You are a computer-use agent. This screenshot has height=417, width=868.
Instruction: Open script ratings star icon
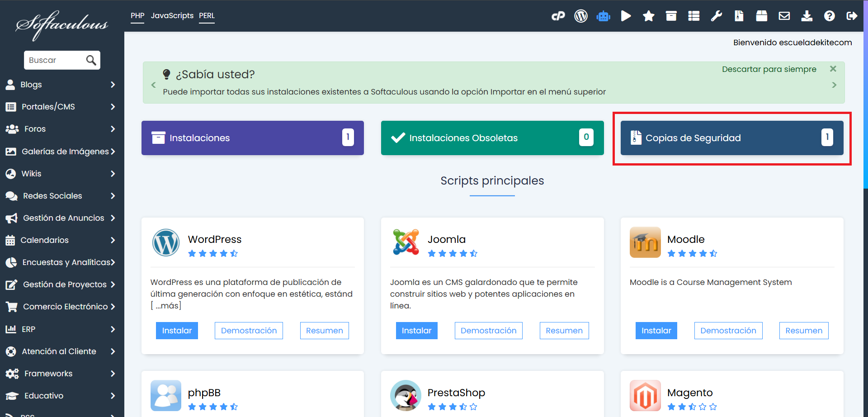point(649,16)
